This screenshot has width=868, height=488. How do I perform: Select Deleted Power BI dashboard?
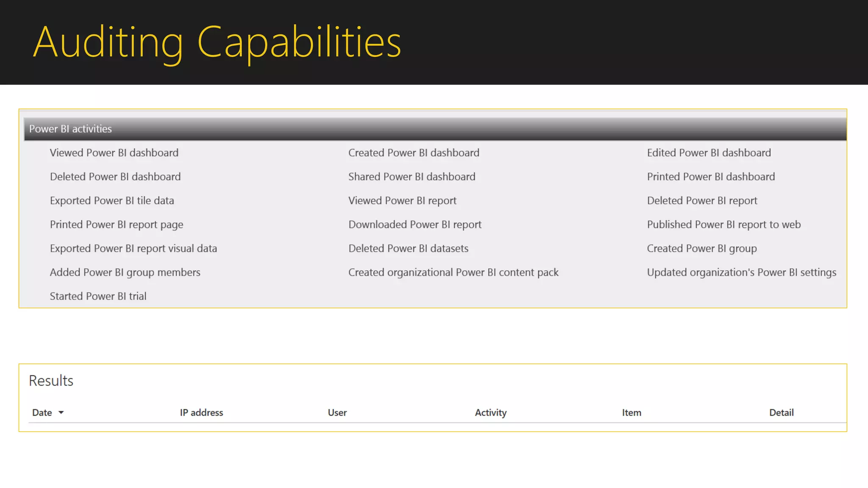[x=115, y=177]
